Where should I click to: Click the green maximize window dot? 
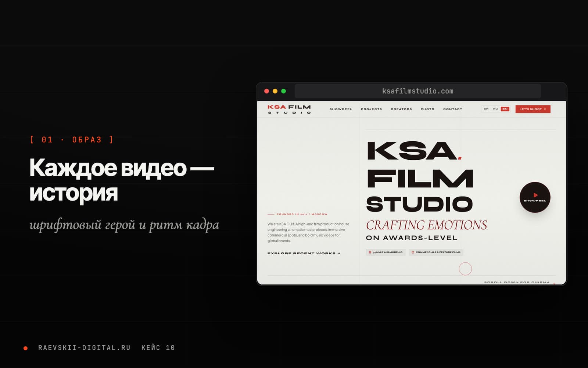[283, 91]
